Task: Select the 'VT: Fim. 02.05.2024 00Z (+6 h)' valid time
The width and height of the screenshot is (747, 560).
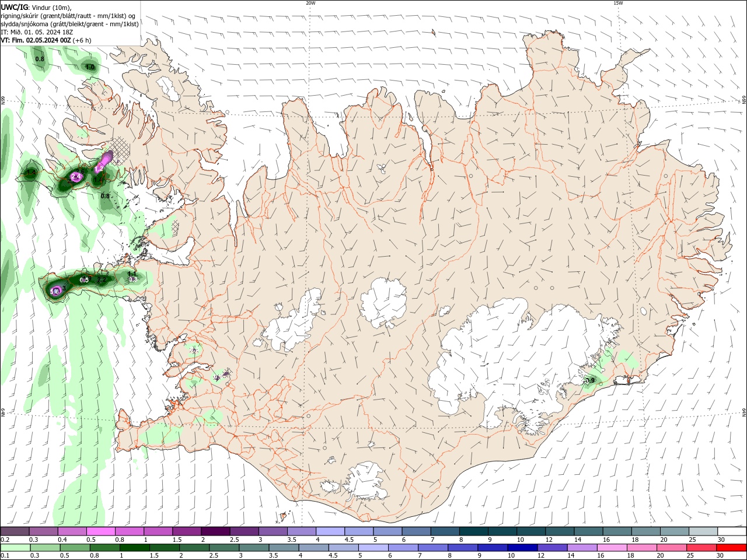Action: pos(46,41)
